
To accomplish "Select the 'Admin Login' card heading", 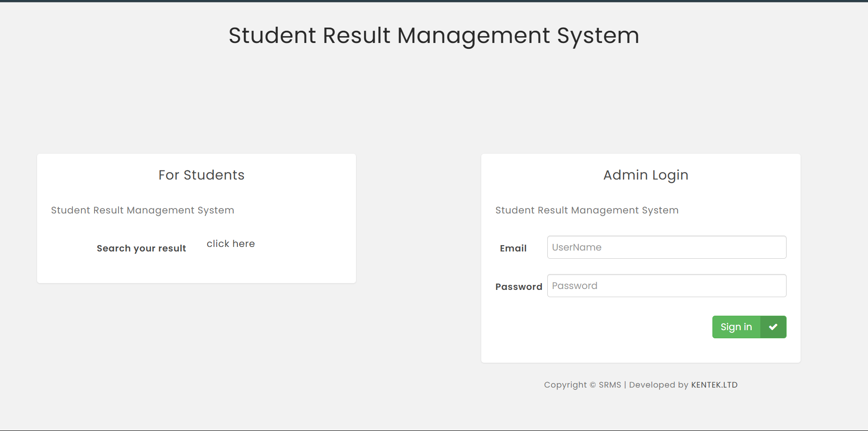I will (645, 175).
